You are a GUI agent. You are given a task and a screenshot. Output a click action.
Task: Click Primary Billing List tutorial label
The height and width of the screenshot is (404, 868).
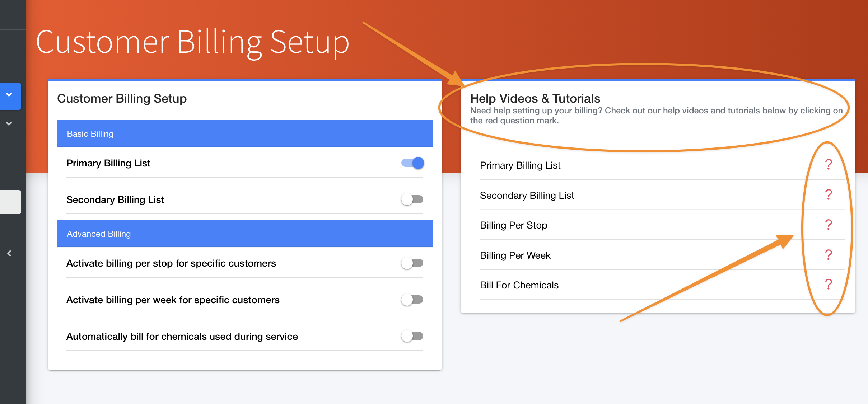pyautogui.click(x=520, y=165)
